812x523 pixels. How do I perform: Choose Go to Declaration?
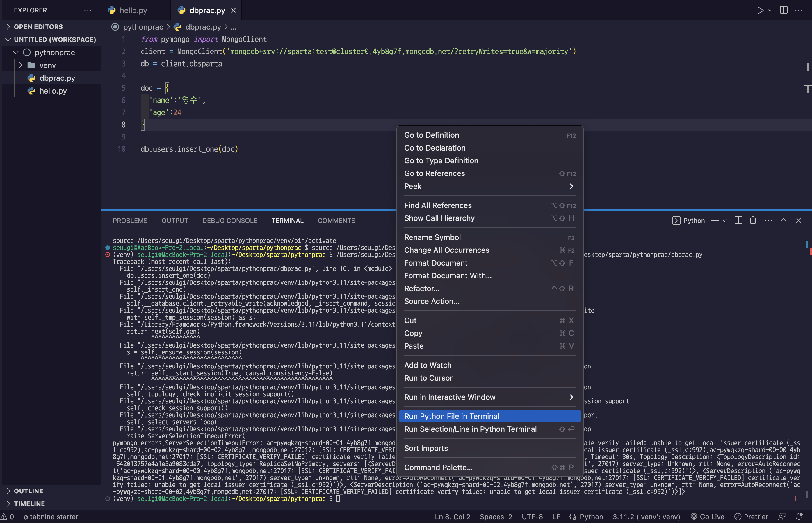[x=490, y=148]
